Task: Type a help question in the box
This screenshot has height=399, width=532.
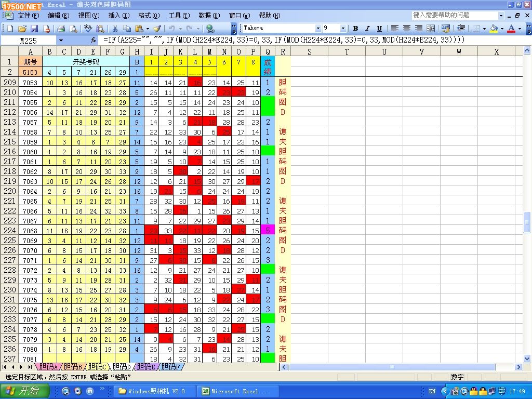Action: [455, 15]
